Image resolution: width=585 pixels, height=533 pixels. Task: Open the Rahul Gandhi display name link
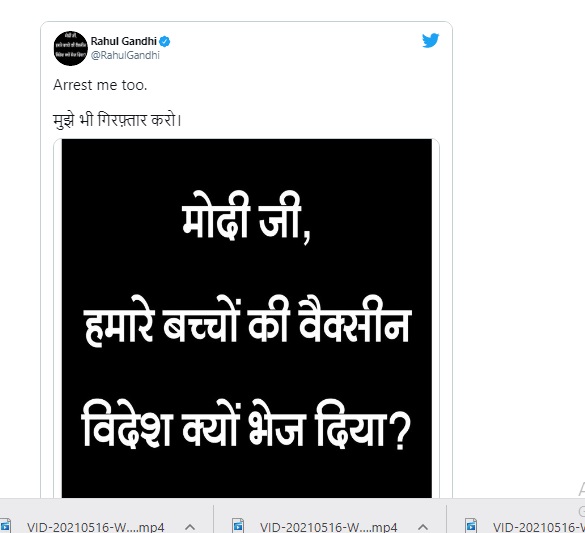123,41
